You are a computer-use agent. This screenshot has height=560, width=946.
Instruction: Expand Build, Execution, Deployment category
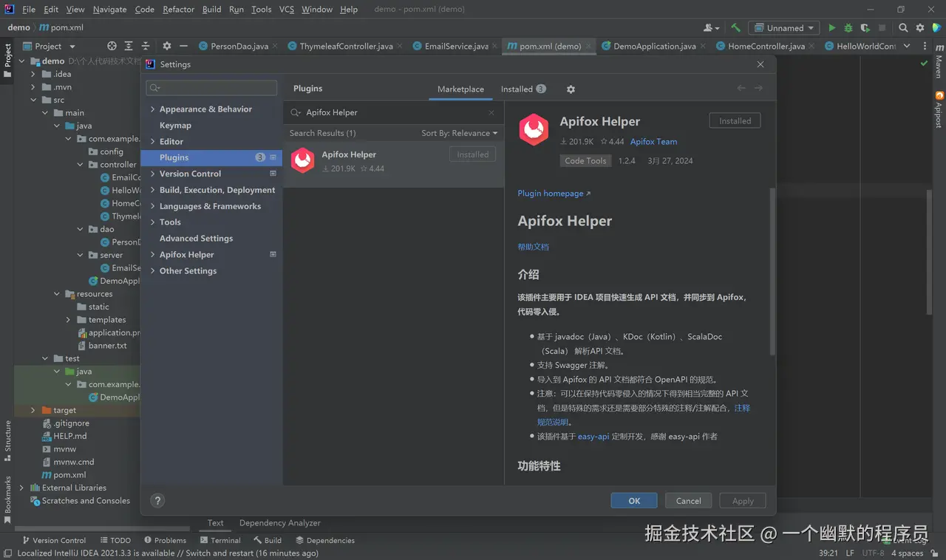tap(152, 190)
